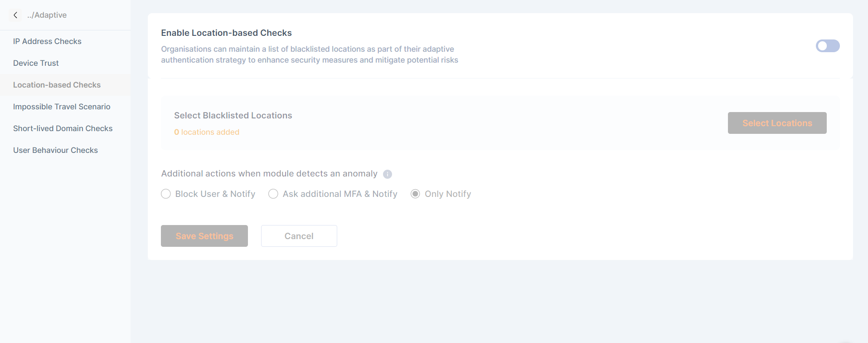This screenshot has width=868, height=343.
Task: Switch to User Behaviour Checks
Action: (55, 150)
